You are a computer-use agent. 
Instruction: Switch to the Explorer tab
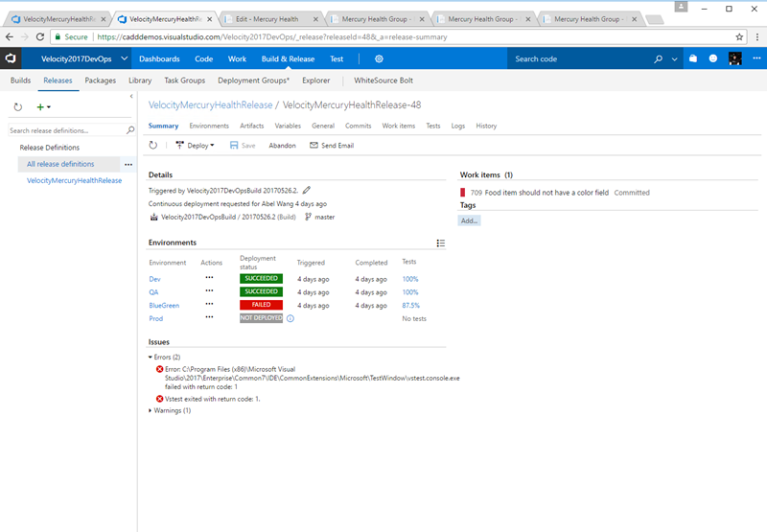316,81
